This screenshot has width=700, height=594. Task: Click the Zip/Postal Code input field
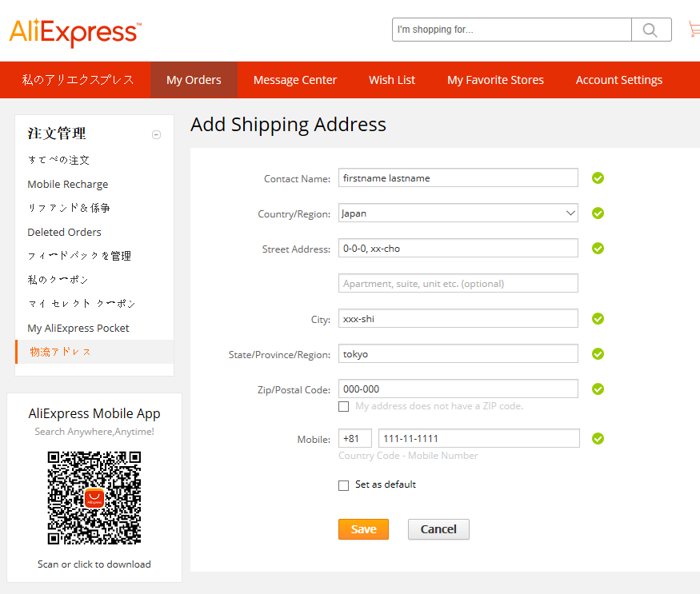click(458, 389)
